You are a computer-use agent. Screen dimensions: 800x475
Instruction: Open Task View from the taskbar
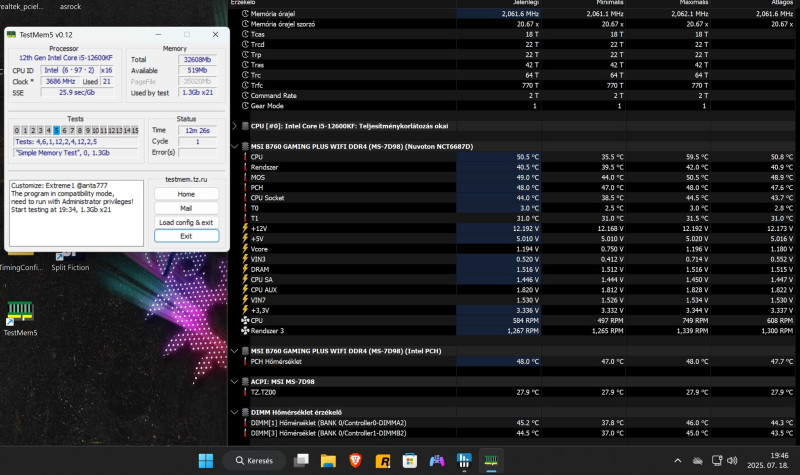point(301,461)
